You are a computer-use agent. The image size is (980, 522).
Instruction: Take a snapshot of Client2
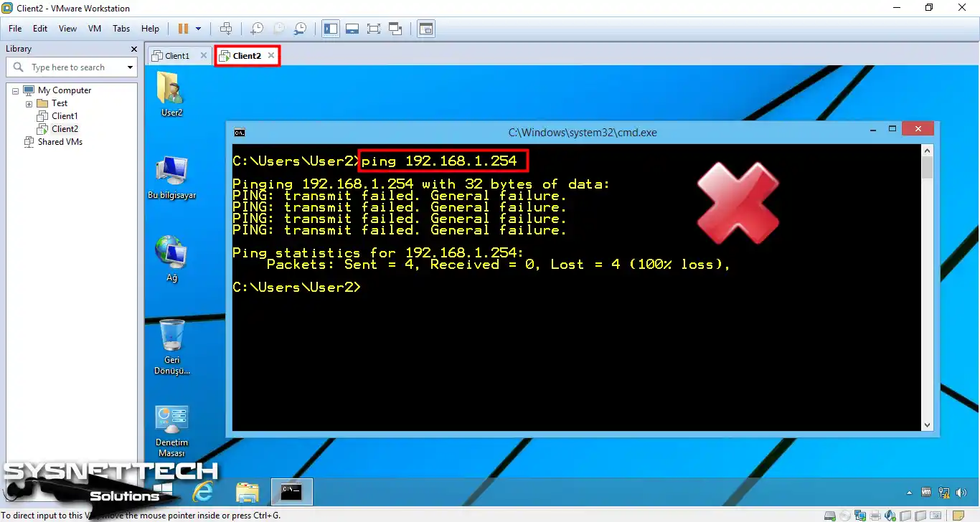click(x=256, y=29)
